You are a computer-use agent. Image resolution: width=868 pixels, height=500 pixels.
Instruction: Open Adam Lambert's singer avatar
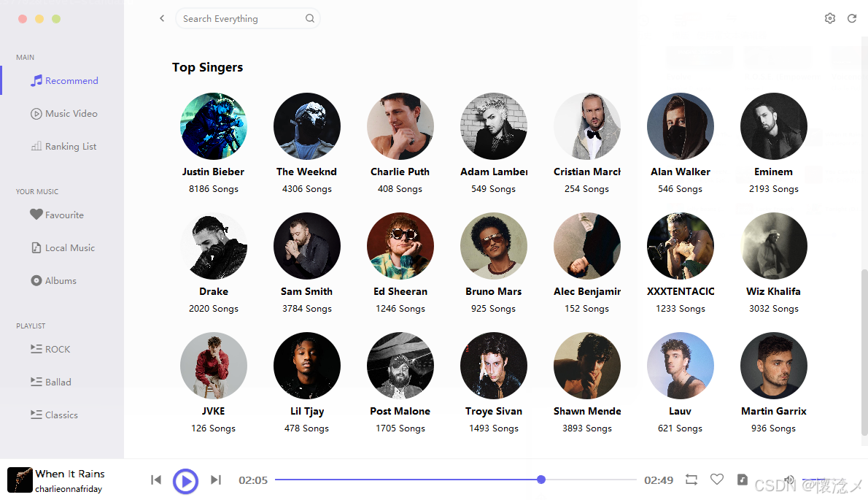click(493, 126)
